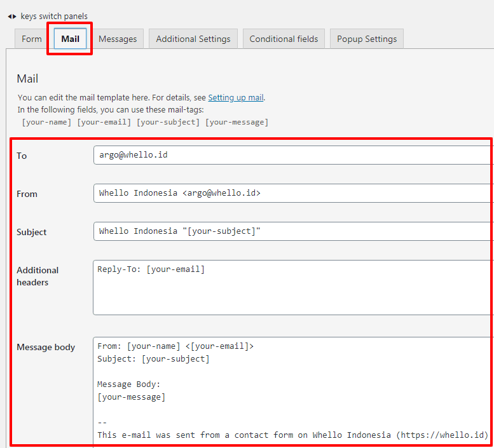The image size is (494, 448).
Task: Click inside the Message body text area
Action: tap(292, 391)
